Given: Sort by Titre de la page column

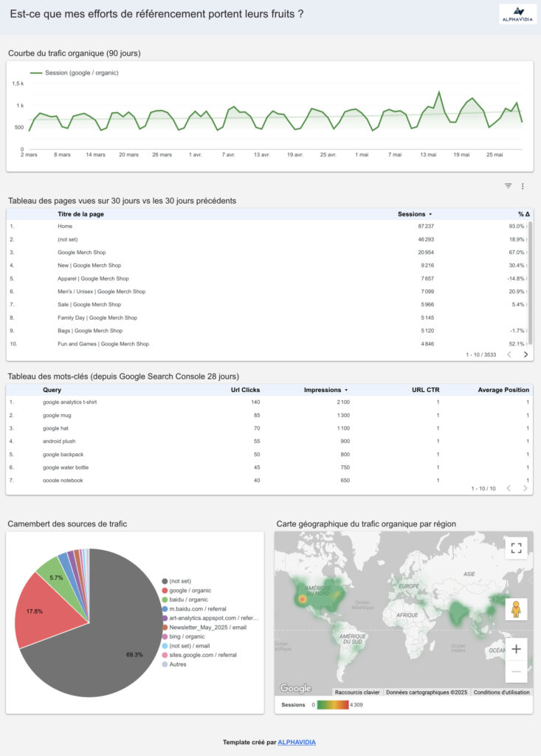Looking at the screenshot, I should (x=80, y=214).
